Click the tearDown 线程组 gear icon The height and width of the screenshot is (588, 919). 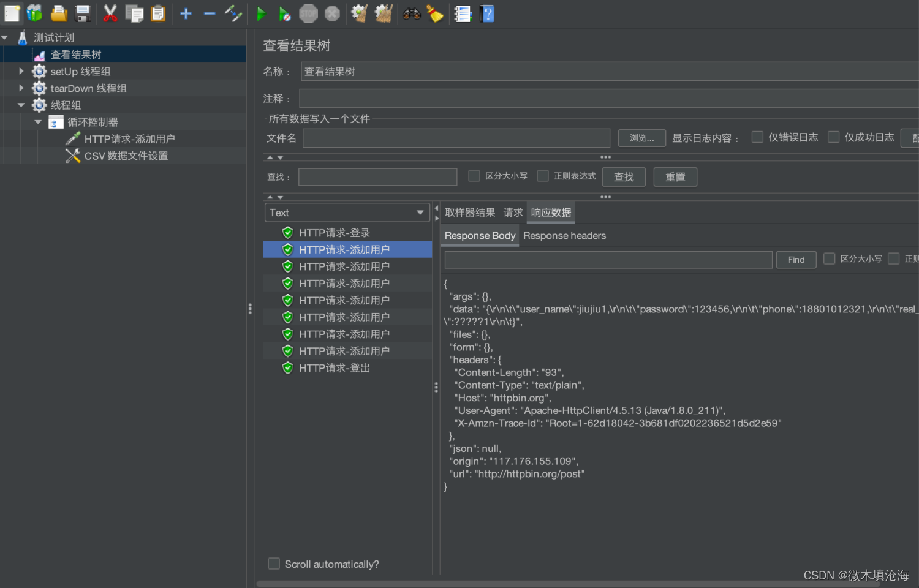pyautogui.click(x=39, y=88)
